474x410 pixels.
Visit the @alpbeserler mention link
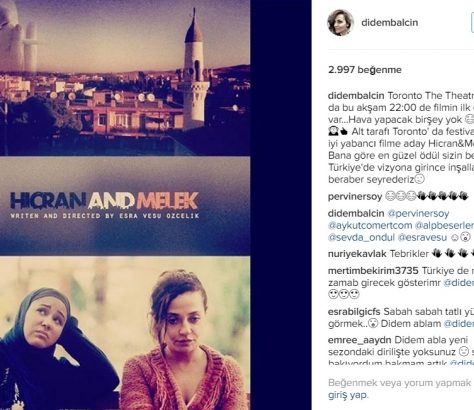coord(444,225)
